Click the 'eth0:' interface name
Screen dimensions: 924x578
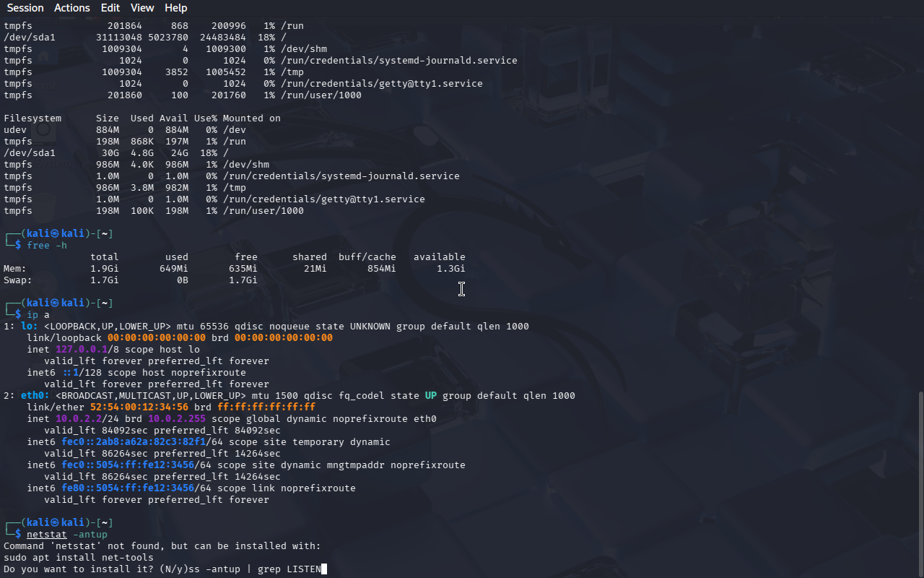coord(35,396)
